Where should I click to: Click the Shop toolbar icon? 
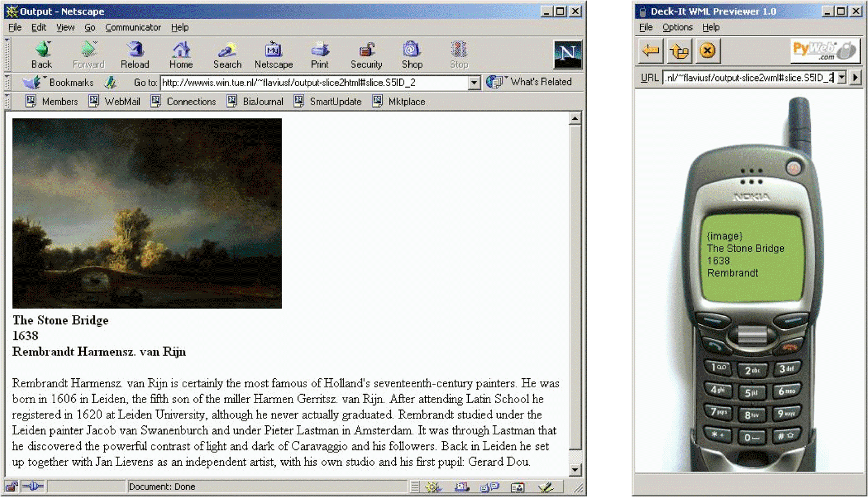click(x=412, y=55)
